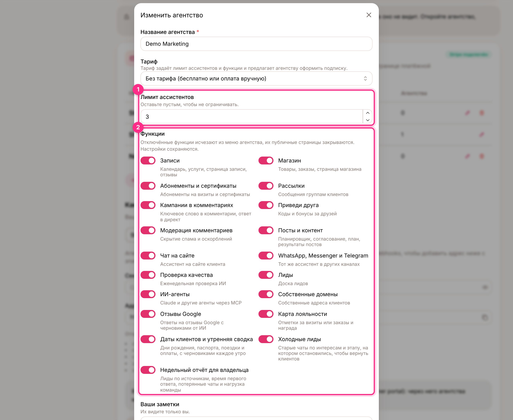Screen dimensions: 513x420
Task: Disable the Проверка качества switch
Action: pyautogui.click(x=148, y=275)
